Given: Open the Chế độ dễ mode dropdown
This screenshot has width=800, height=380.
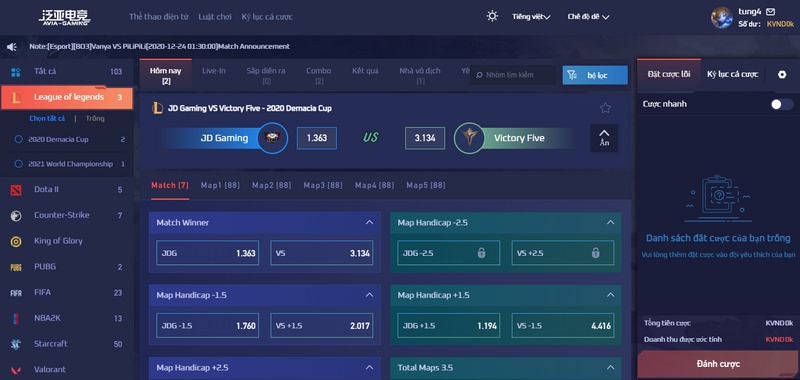Looking at the screenshot, I should tap(588, 17).
